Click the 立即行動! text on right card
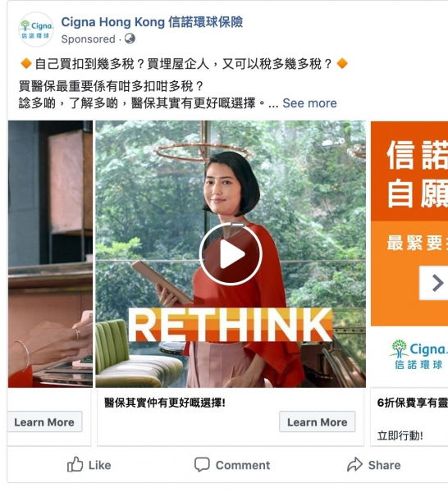This screenshot has width=448, height=492. 400,435
